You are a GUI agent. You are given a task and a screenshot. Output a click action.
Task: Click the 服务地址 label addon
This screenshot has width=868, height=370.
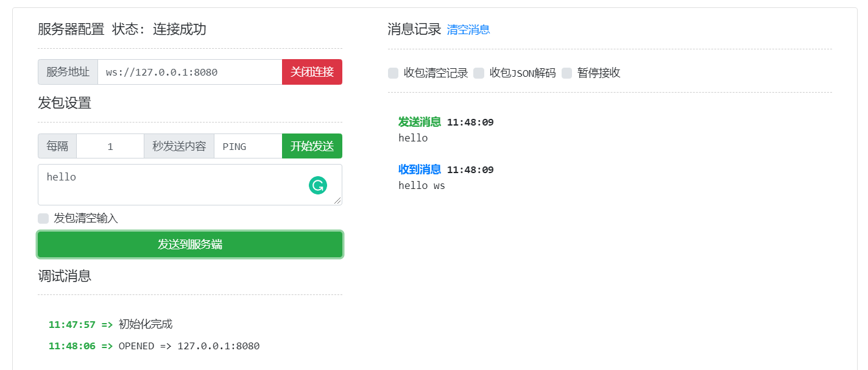click(x=68, y=72)
